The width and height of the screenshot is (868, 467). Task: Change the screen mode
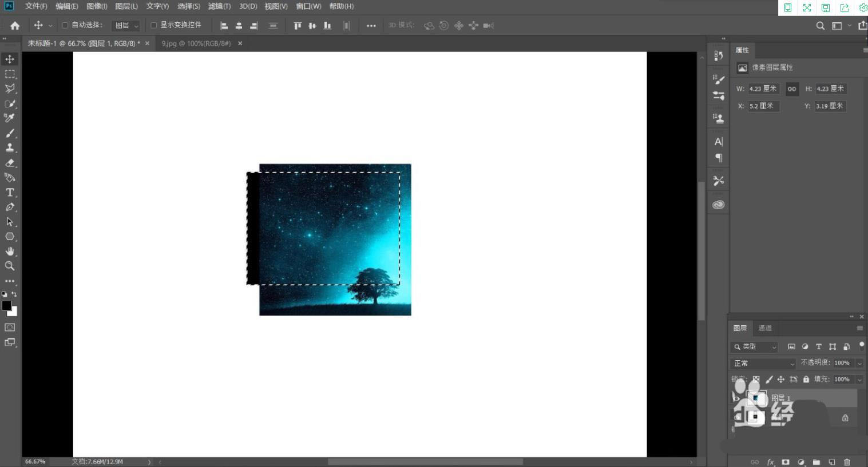10,342
